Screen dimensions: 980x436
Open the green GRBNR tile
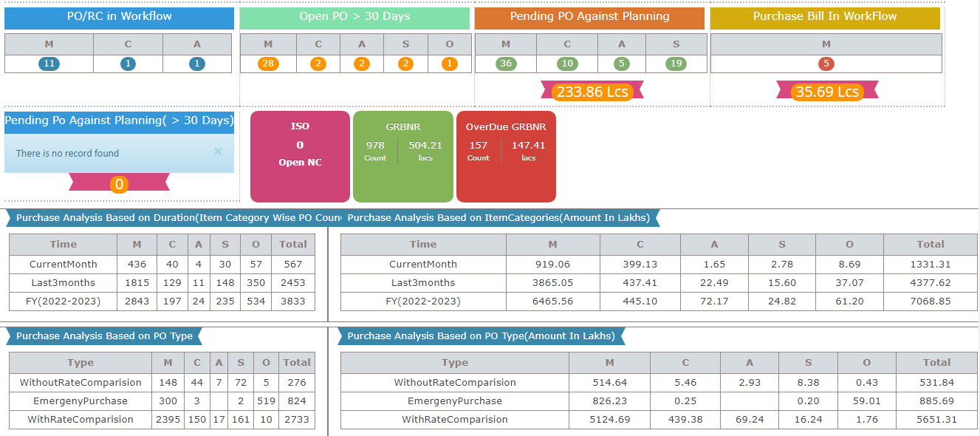click(x=402, y=156)
